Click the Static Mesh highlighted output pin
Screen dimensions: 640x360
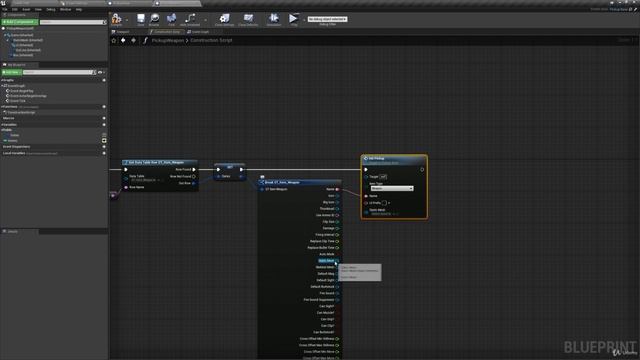337,261
